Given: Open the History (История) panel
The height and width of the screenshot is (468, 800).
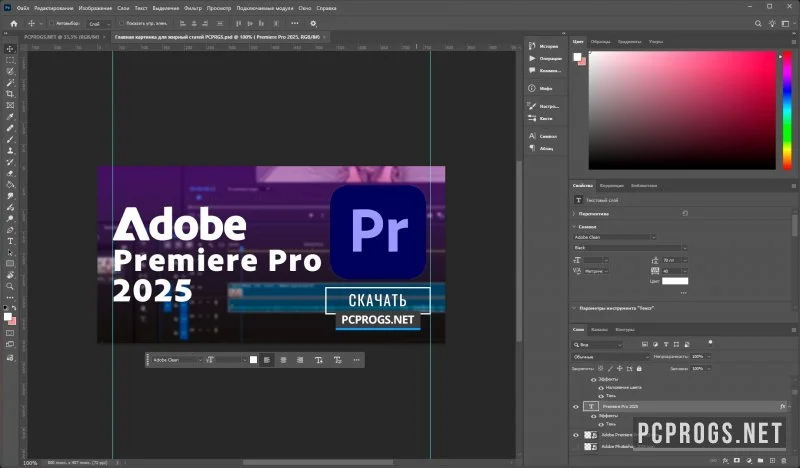Looking at the screenshot, I should 544,46.
